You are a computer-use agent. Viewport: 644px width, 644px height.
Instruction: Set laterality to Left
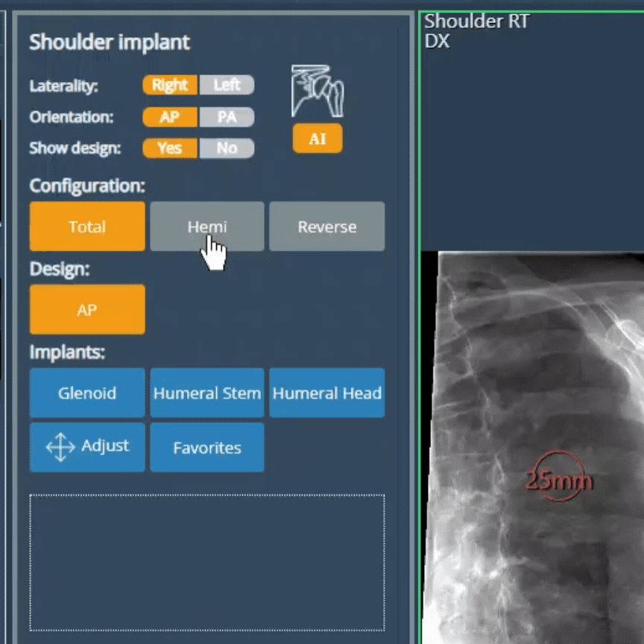(x=227, y=85)
